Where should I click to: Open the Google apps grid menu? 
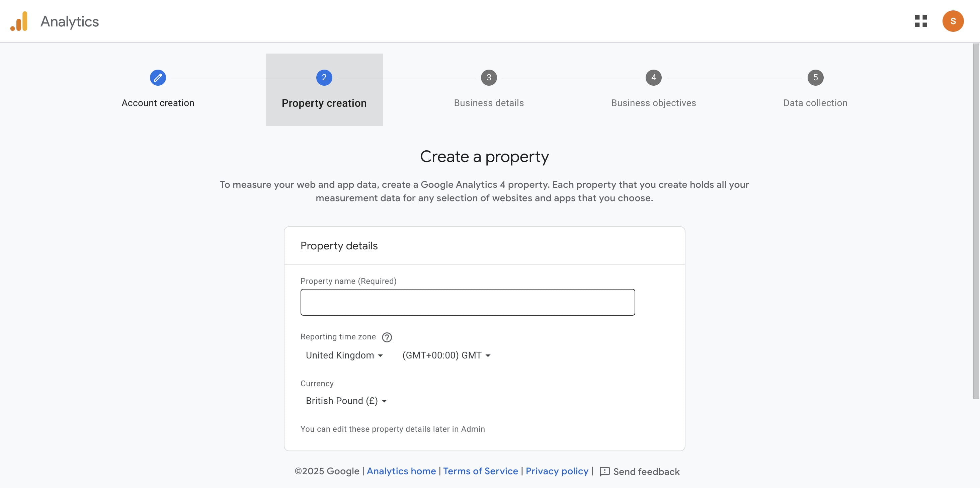(922, 21)
